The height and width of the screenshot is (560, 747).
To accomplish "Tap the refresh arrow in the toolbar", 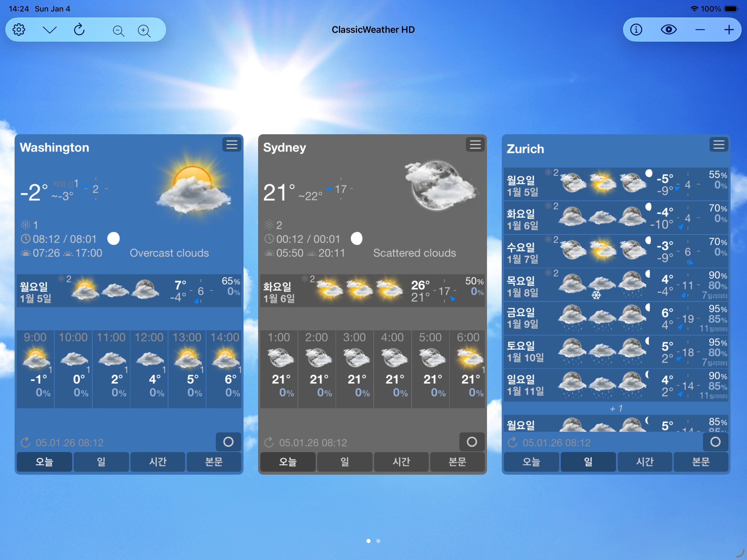I will tap(79, 30).
